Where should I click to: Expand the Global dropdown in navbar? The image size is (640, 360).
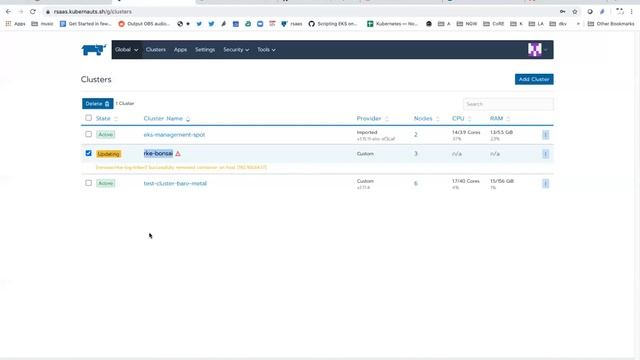click(x=127, y=50)
